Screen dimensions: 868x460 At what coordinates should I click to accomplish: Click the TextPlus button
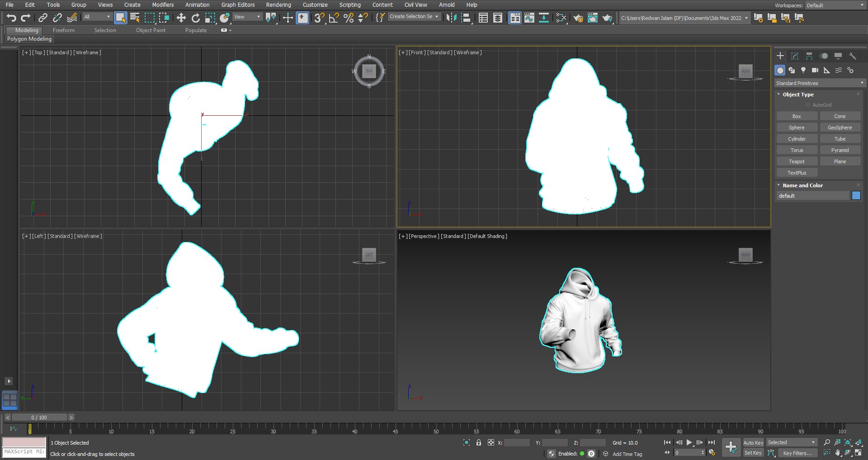click(797, 173)
